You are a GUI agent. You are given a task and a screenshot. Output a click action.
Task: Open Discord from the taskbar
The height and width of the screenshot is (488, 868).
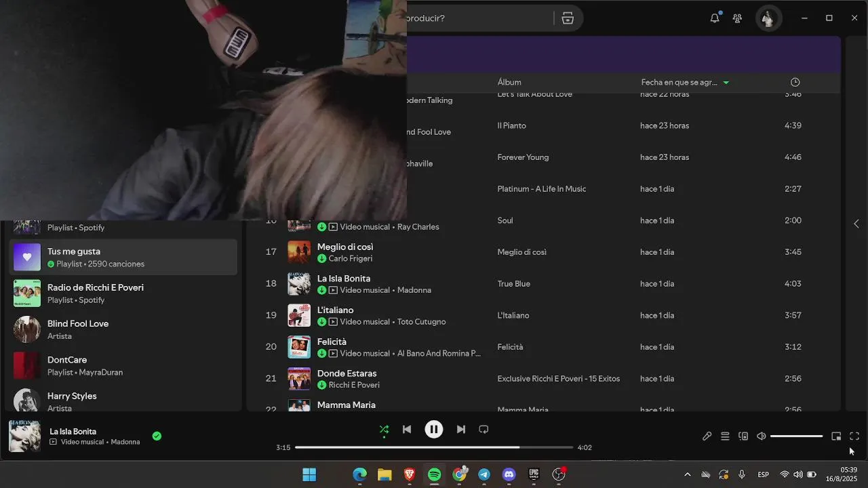pos(509,474)
